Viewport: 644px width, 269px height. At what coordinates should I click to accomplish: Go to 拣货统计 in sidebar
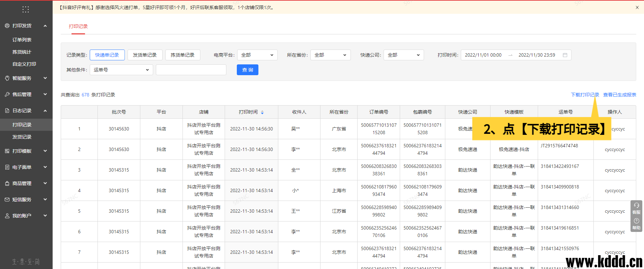(22, 52)
